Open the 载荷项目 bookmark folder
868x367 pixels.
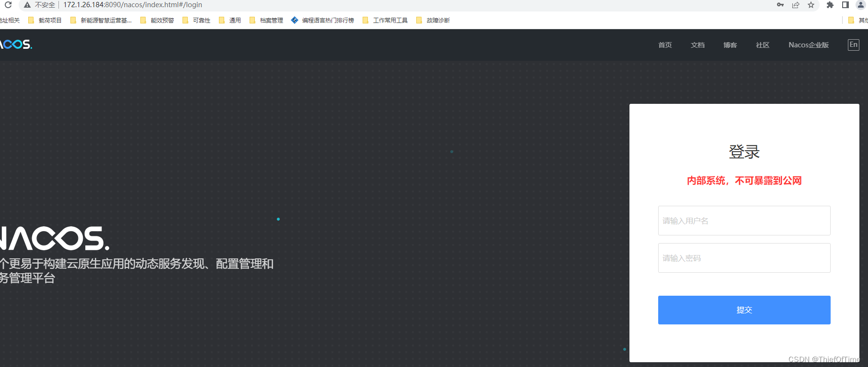[x=45, y=20]
